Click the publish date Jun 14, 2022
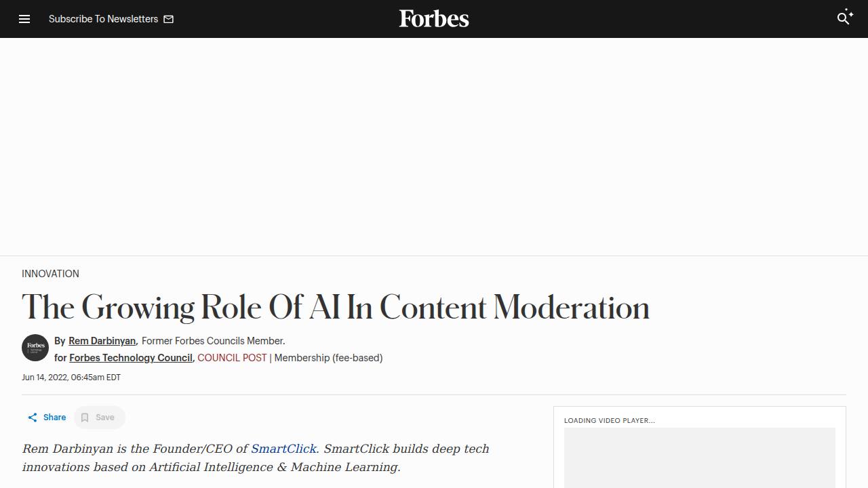Image resolution: width=868 pixels, height=488 pixels. pos(71,378)
